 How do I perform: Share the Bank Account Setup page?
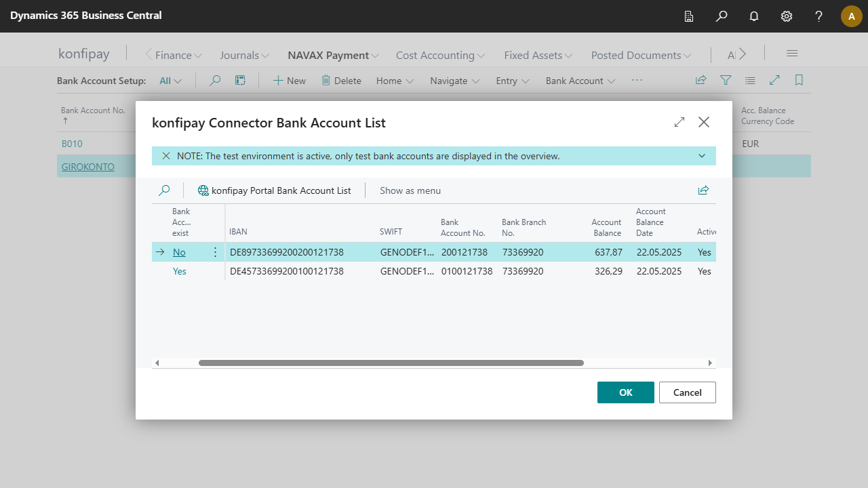(701, 81)
